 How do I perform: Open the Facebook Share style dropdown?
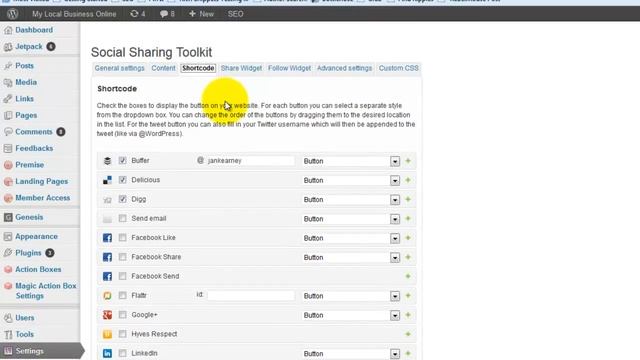coord(351,258)
